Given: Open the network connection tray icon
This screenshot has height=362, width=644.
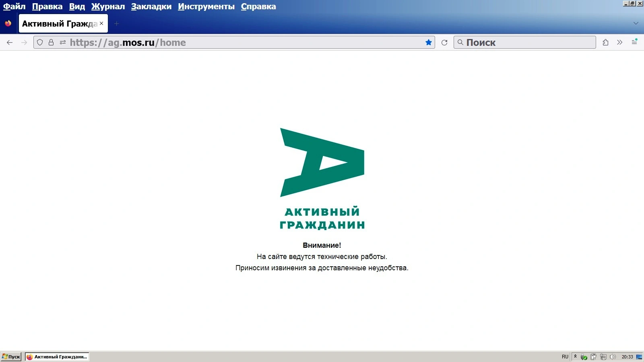Looking at the screenshot, I should pos(603,357).
